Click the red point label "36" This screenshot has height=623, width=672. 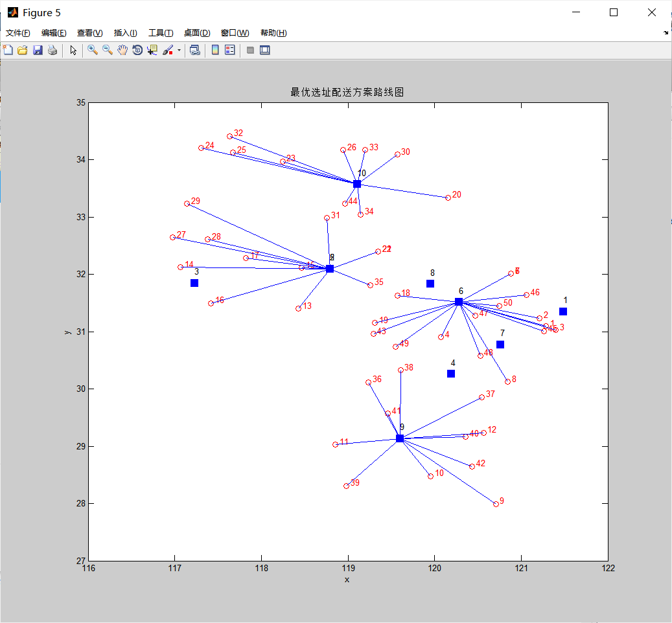click(377, 379)
